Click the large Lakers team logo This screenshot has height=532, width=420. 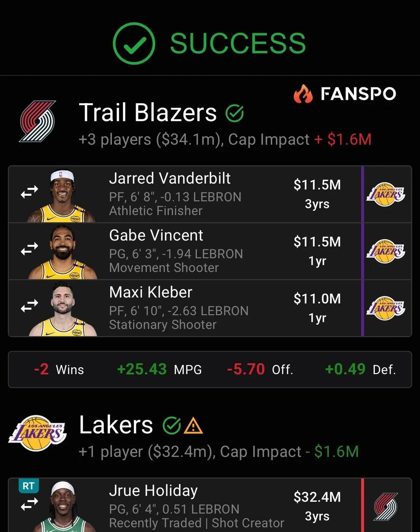(x=37, y=433)
